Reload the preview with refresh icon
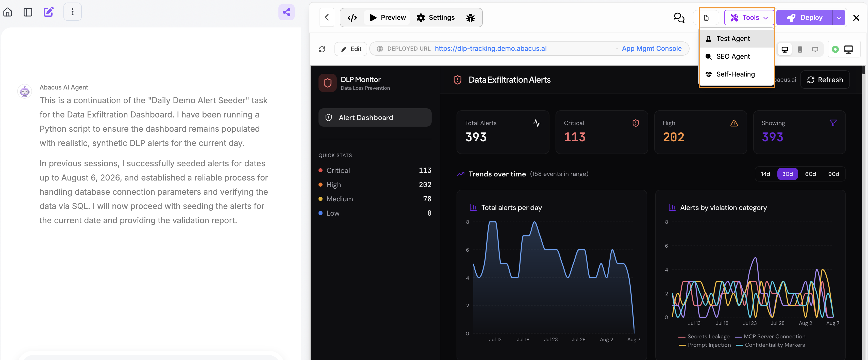This screenshot has height=360, width=868. point(322,49)
